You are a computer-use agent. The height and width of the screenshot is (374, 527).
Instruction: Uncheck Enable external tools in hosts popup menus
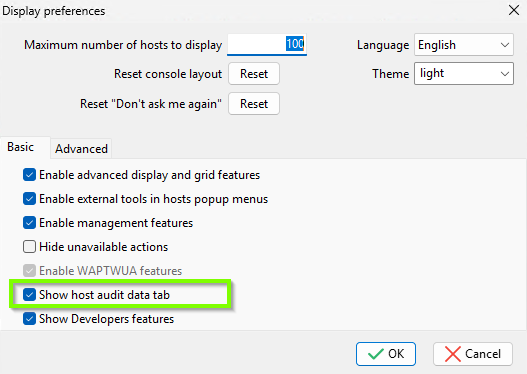pos(29,199)
